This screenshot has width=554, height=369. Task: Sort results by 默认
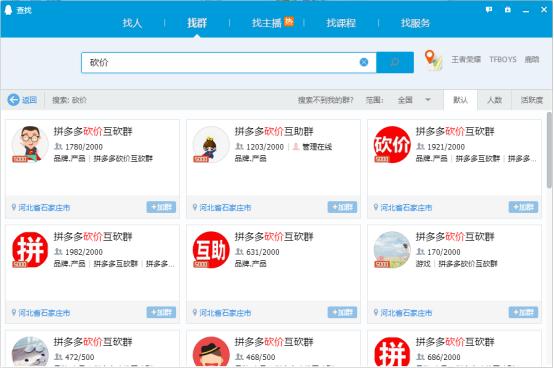[x=460, y=100]
